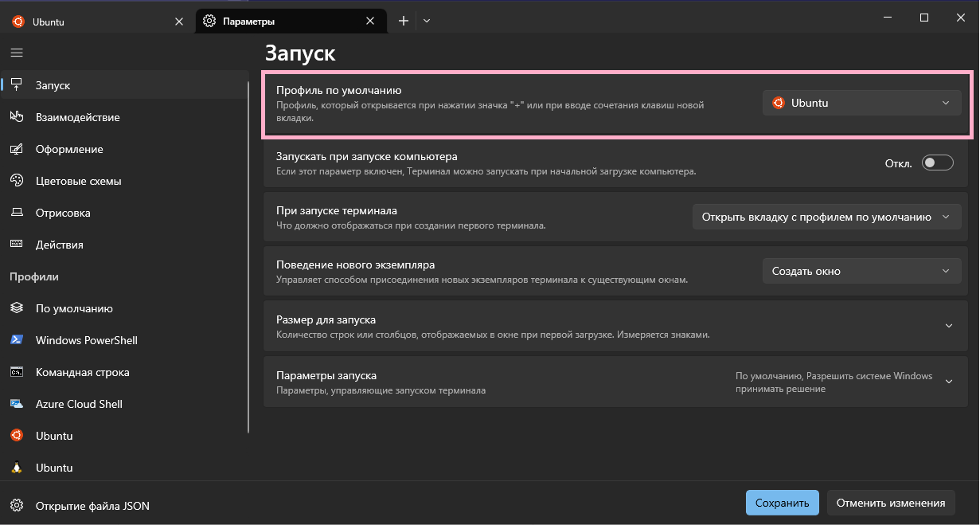Viewport: 980px width, 525px height.
Task: Open the Профиль по умолчанию dropdown
Action: point(861,103)
